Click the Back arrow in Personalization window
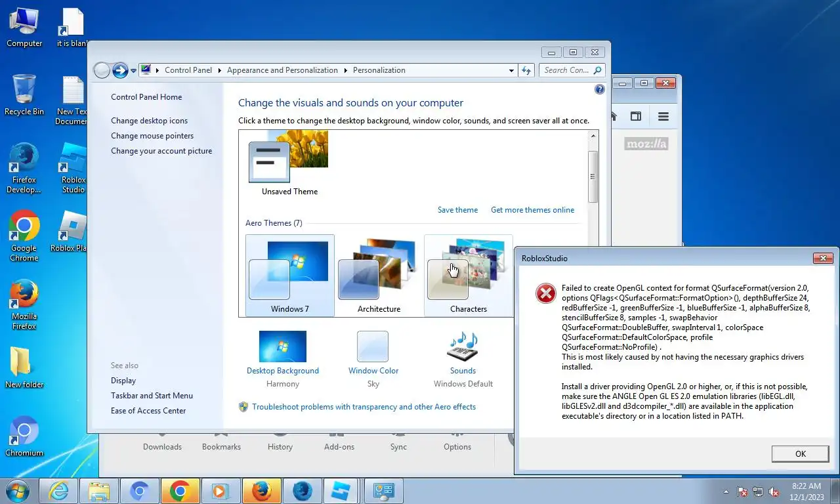Viewport: 840px width, 504px height. tap(102, 70)
